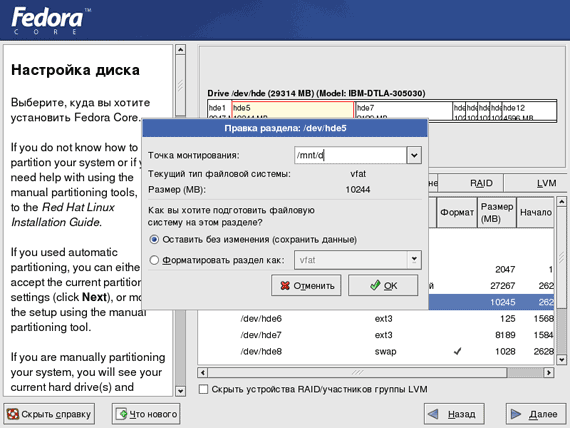Select the hde7 segment in drive map

tap(404, 111)
